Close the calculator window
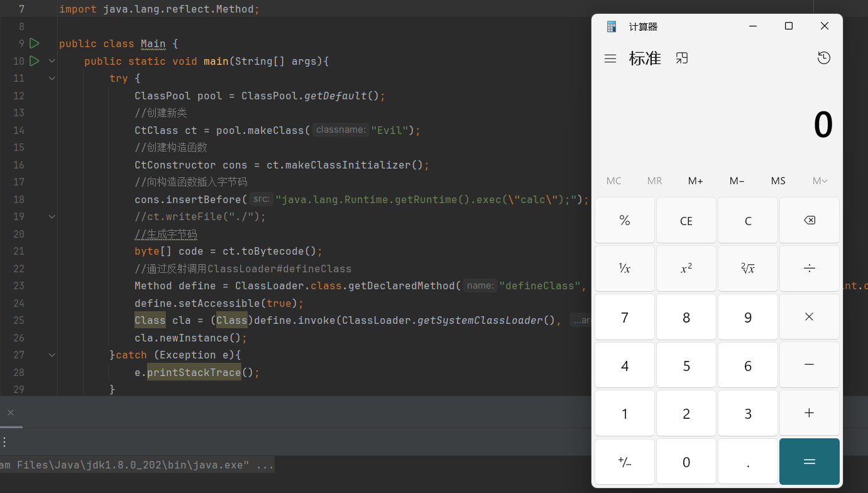Viewport: 868px width, 493px height. [825, 26]
